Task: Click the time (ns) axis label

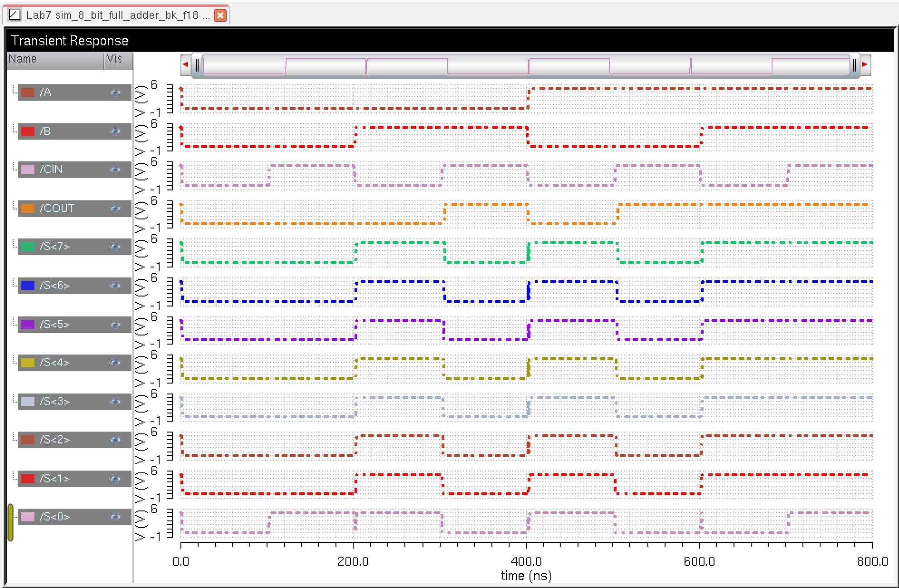Action: [x=526, y=576]
